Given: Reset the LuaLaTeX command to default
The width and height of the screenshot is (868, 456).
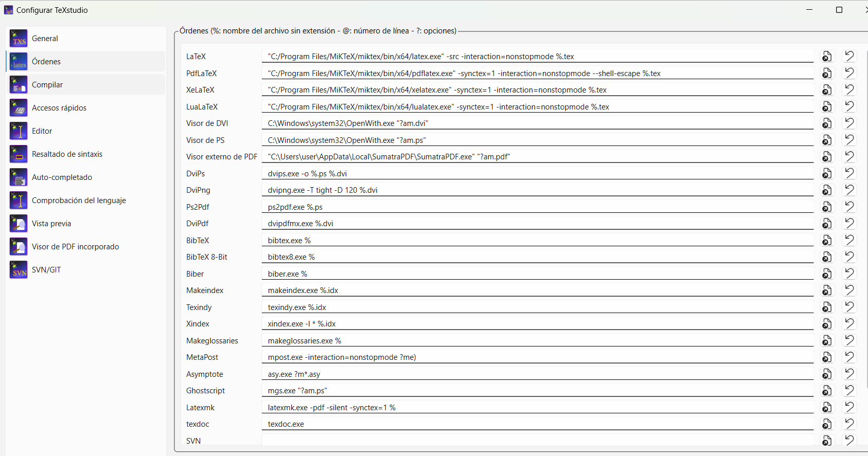Looking at the screenshot, I should pos(849,106).
